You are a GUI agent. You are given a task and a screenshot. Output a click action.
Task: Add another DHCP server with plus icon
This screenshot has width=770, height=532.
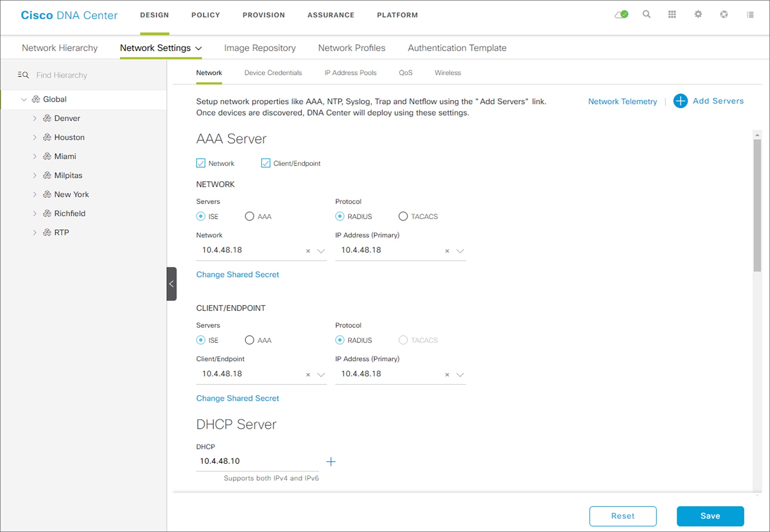coord(331,462)
